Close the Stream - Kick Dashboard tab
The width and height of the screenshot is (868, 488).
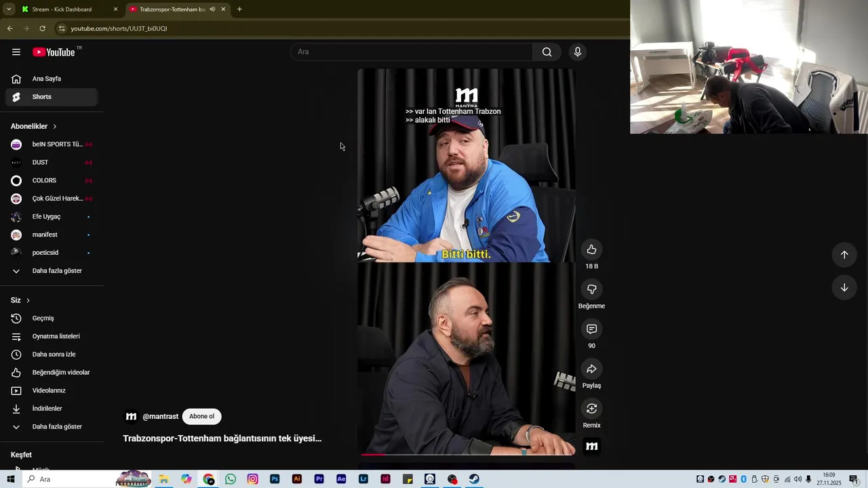[x=115, y=9]
